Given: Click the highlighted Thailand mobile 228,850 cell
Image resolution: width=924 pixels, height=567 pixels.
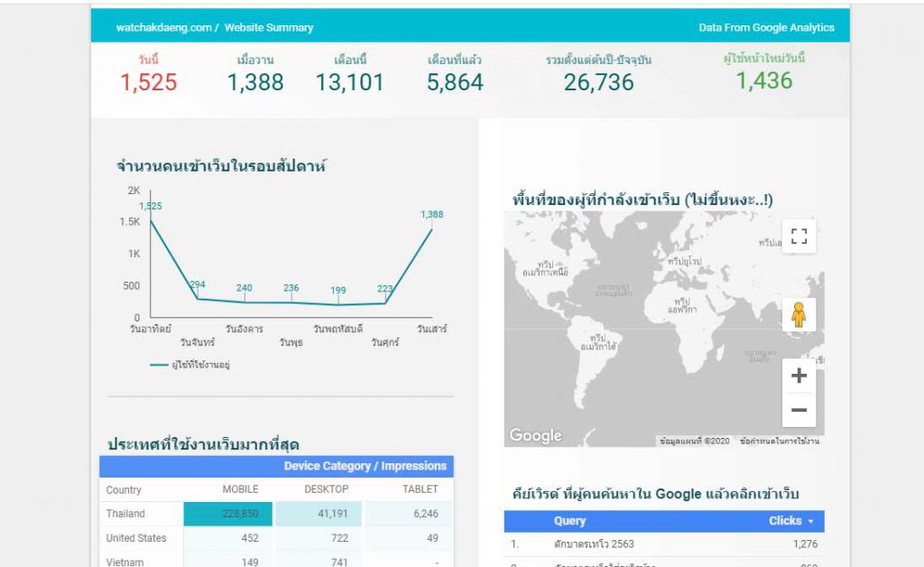Looking at the screenshot, I should pyautogui.click(x=228, y=514).
